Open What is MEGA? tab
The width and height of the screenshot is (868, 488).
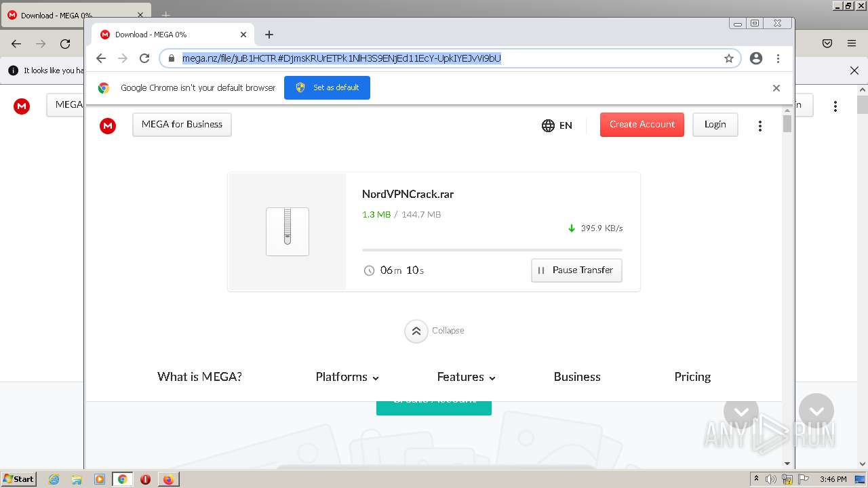click(x=199, y=377)
